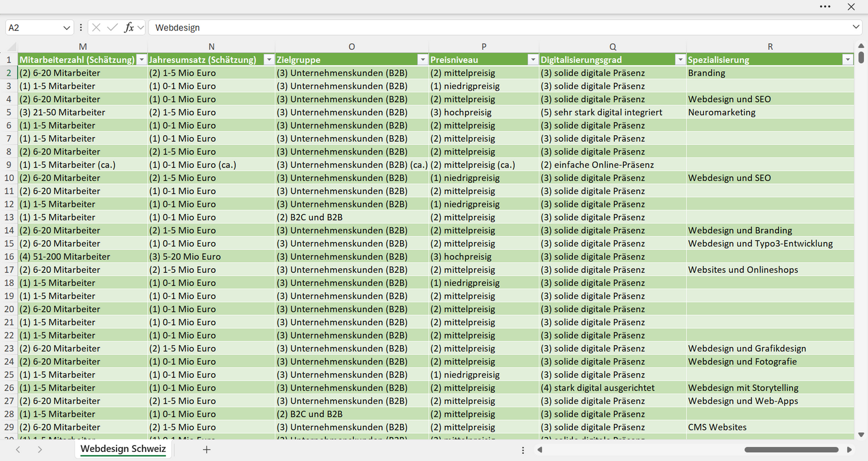868x461 pixels.
Task: Click the confirm checkmark in formula bar
Action: [112, 28]
